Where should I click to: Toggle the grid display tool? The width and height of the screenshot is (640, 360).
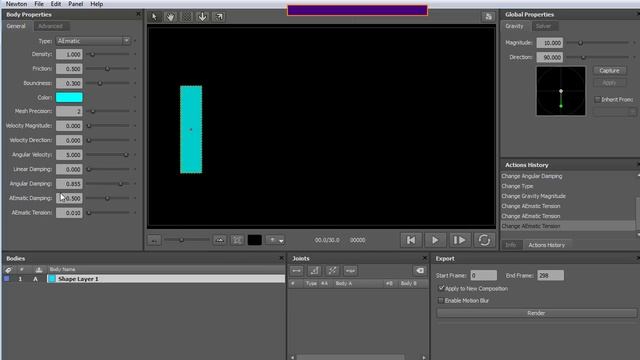coord(187,17)
